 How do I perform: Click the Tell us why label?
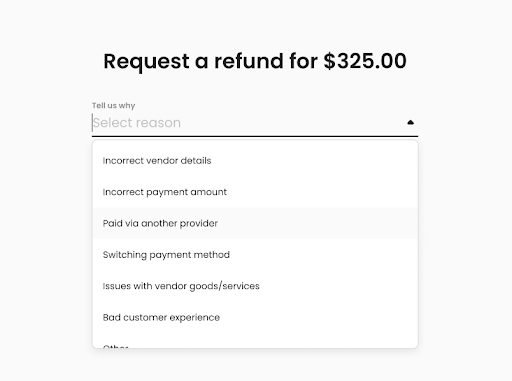(x=113, y=106)
